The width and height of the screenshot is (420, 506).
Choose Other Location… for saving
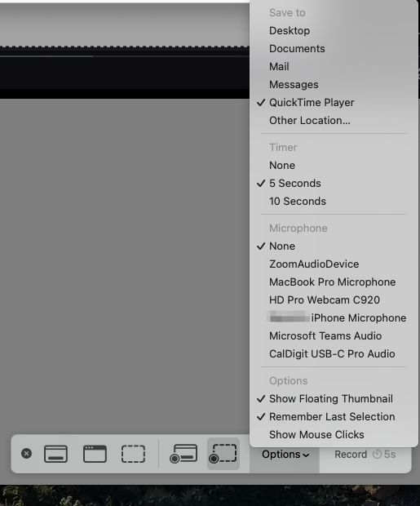coord(334,120)
